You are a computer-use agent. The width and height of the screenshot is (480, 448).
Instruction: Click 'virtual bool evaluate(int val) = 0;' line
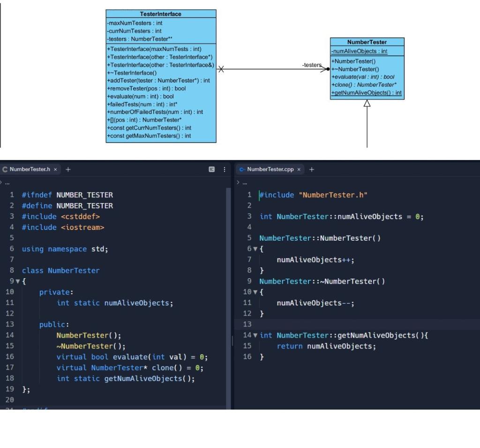pos(132,357)
